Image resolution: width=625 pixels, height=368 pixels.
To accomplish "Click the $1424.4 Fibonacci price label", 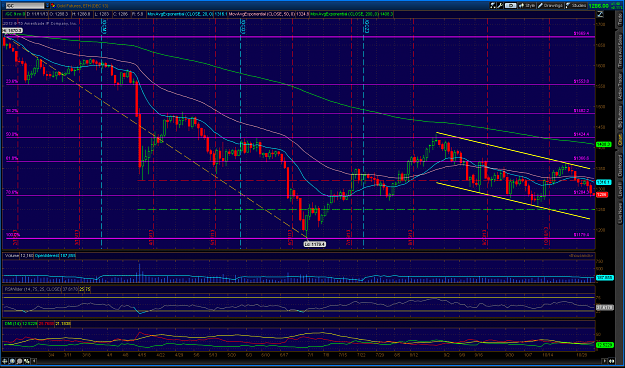I will point(581,135).
